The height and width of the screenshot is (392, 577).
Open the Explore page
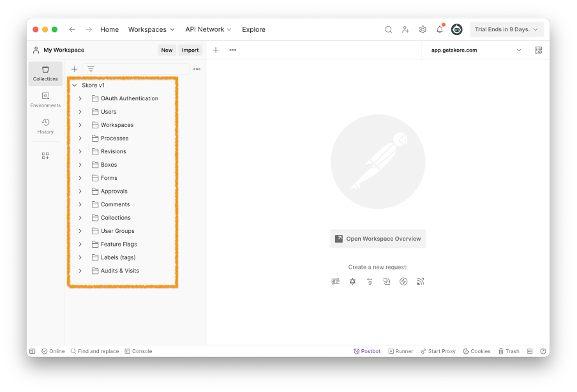tap(253, 29)
